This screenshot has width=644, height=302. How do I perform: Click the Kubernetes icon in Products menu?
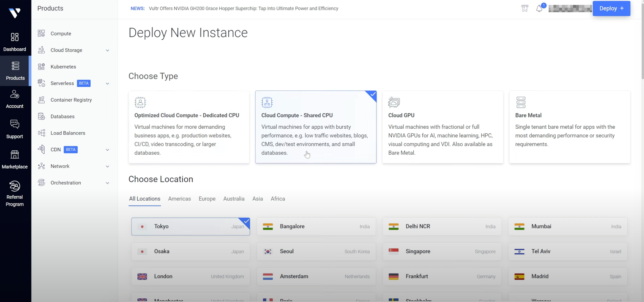pyautogui.click(x=41, y=67)
